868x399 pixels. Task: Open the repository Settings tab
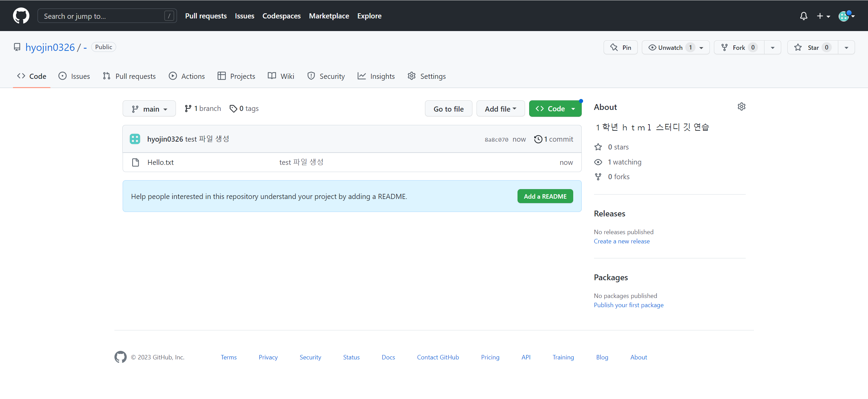427,76
